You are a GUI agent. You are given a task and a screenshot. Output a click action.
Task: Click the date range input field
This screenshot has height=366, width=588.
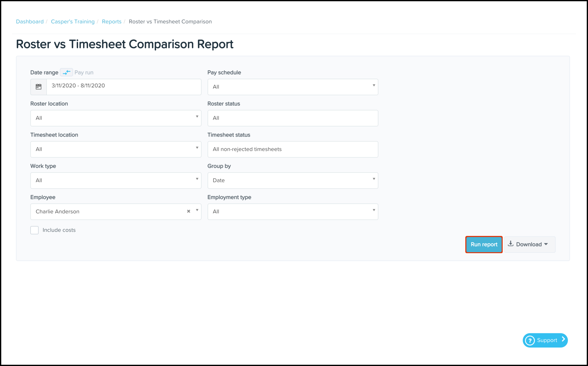[x=124, y=86]
